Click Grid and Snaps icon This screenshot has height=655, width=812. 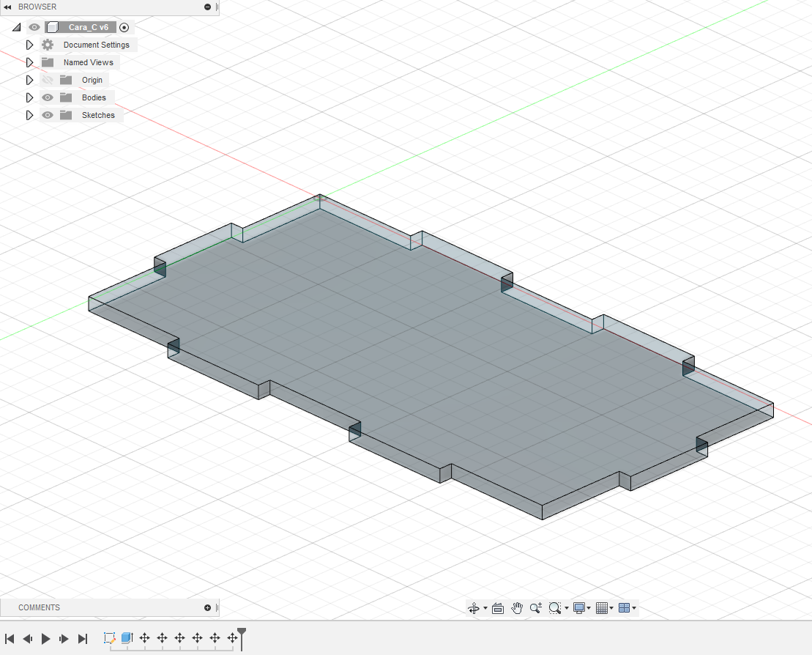click(601, 608)
